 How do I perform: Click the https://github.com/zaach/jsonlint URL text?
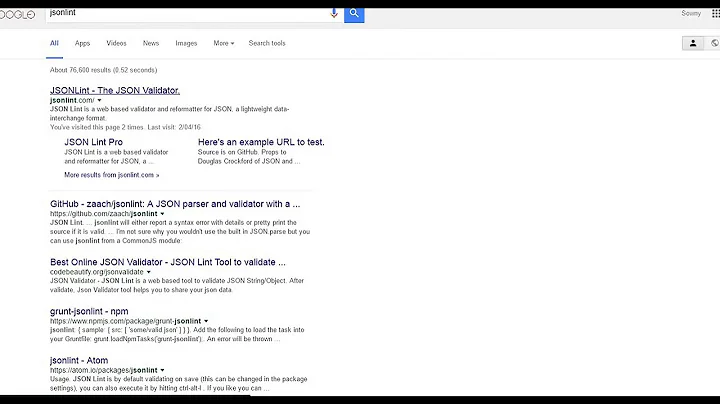tap(104, 213)
